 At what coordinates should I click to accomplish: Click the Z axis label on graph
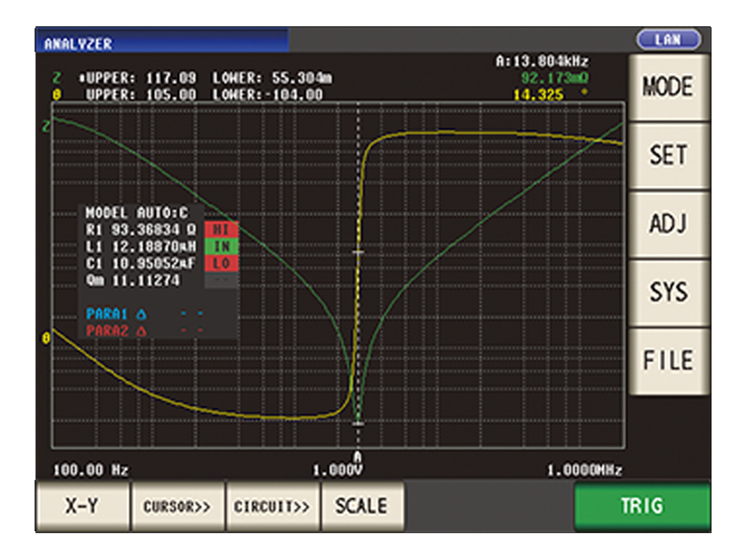coord(46,125)
